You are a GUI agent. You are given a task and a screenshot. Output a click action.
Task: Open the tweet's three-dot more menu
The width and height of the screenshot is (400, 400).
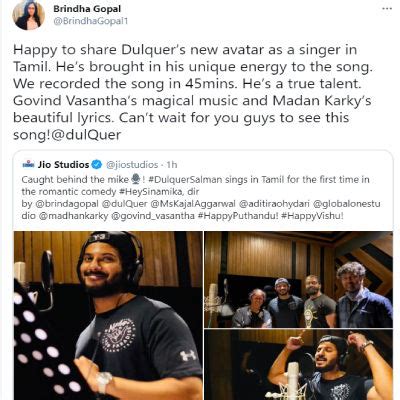(386, 8)
